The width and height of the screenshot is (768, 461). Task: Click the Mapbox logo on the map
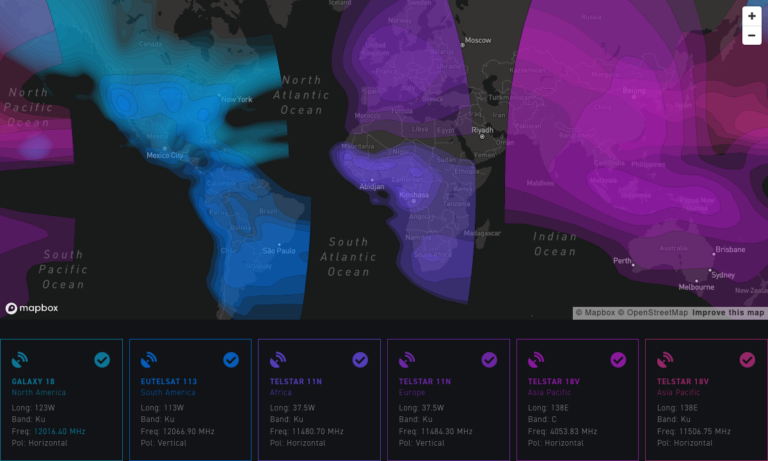point(32,309)
